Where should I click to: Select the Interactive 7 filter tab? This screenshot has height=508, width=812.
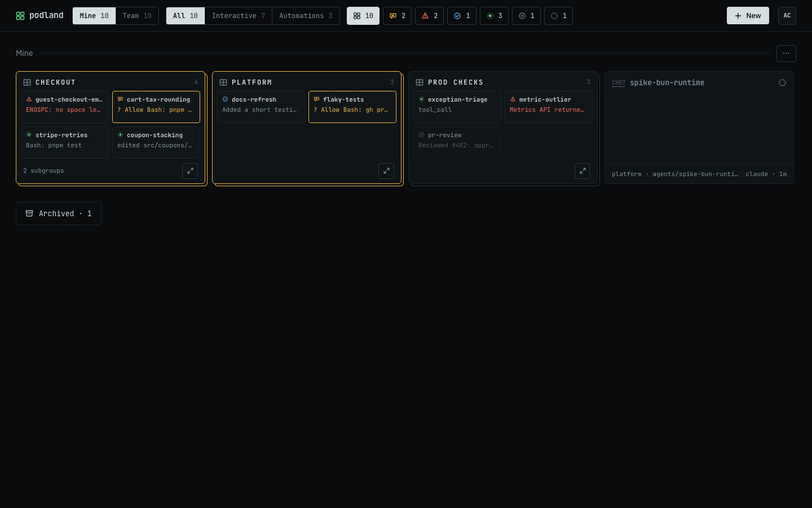[x=239, y=16]
